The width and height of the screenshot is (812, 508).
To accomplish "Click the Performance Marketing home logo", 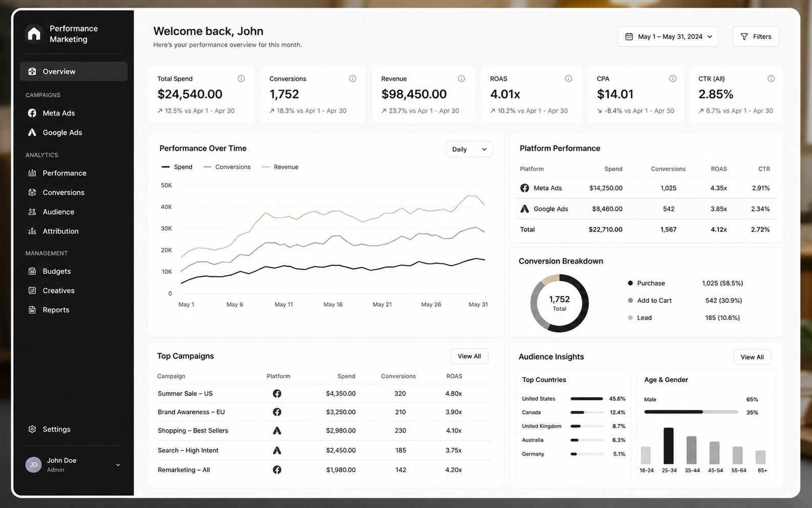I will (34, 34).
